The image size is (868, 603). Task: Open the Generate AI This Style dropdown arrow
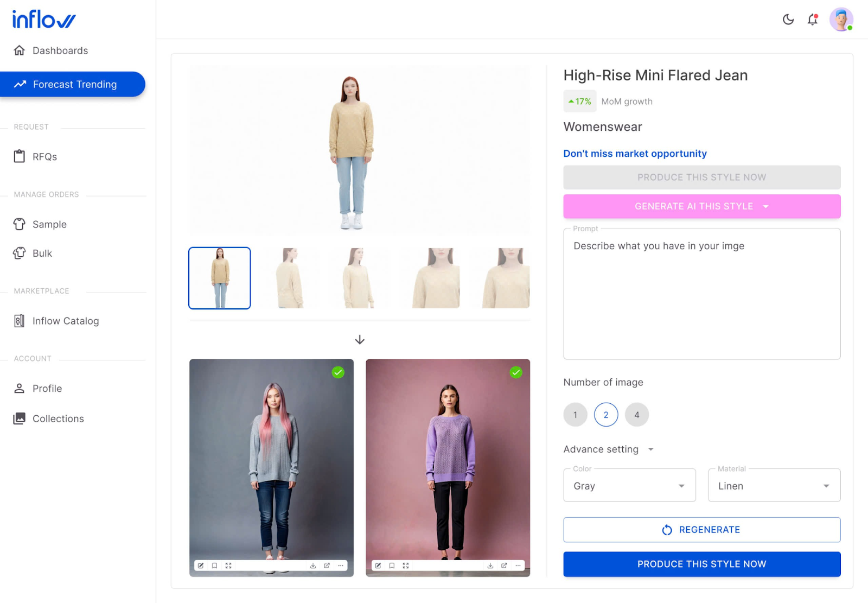pos(766,206)
